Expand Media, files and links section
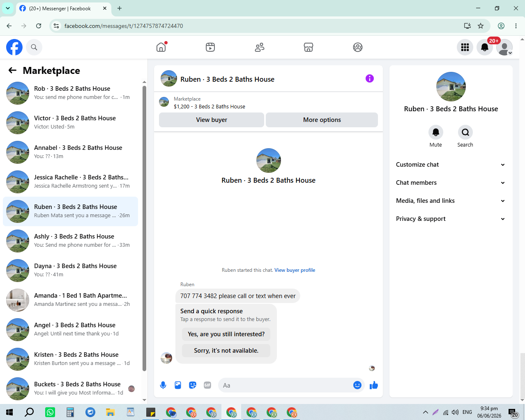This screenshot has width=525, height=420. coord(451,201)
